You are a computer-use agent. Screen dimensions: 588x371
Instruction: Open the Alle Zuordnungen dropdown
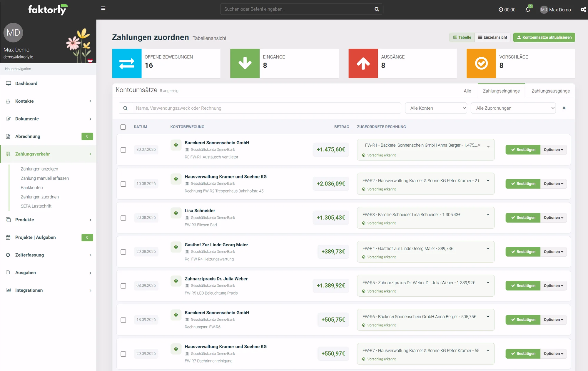coord(513,108)
